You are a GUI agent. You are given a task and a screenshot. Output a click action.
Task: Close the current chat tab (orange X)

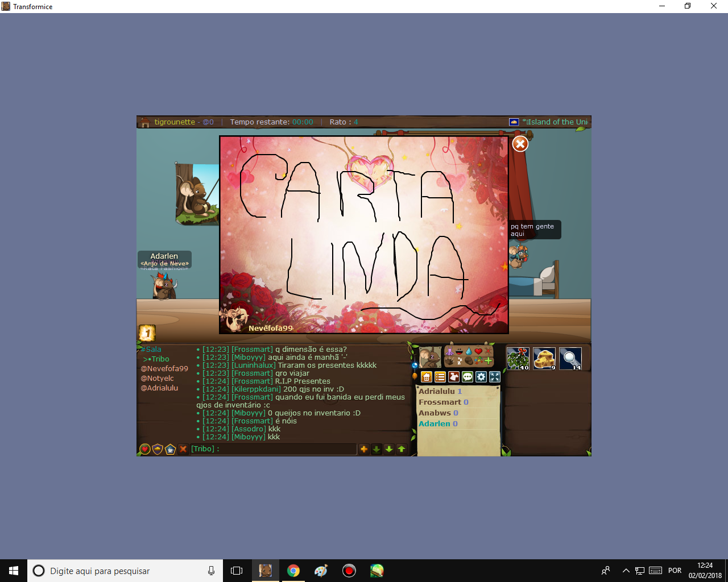[x=183, y=449]
